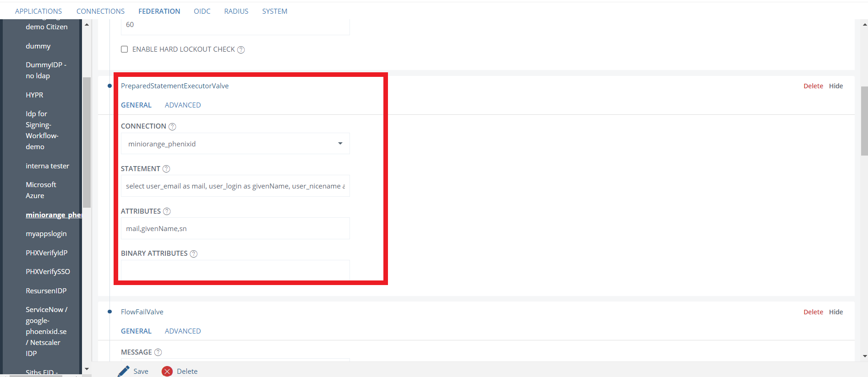
Task: Click sidebar scroll up arrow
Action: [x=87, y=24]
